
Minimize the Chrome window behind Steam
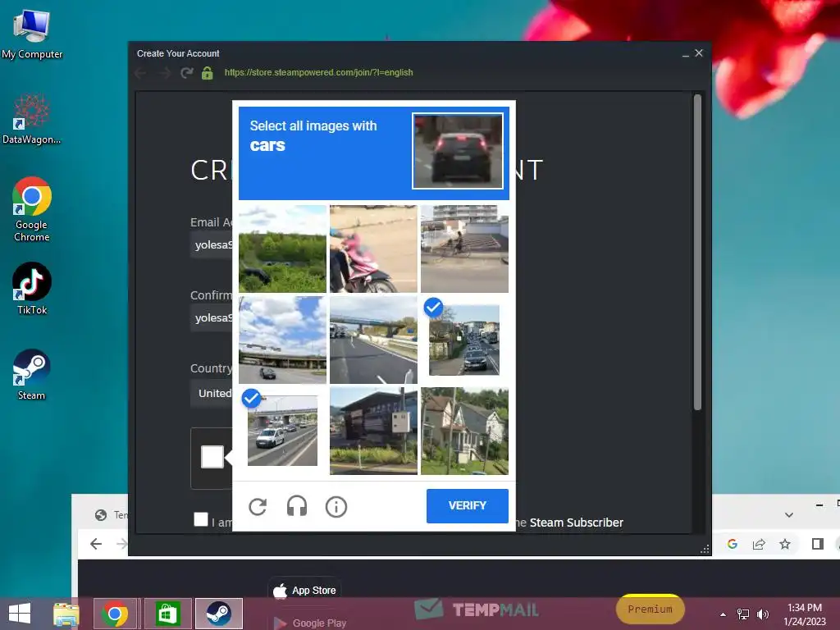pyautogui.click(x=819, y=504)
